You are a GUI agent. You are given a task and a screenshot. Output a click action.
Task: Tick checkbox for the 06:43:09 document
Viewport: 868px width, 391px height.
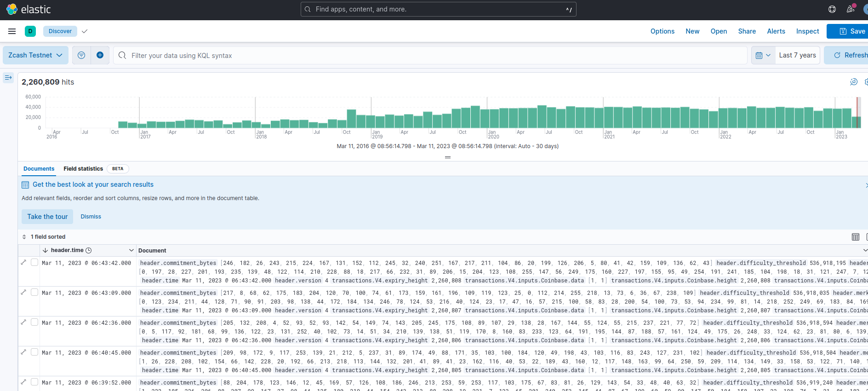(34, 292)
